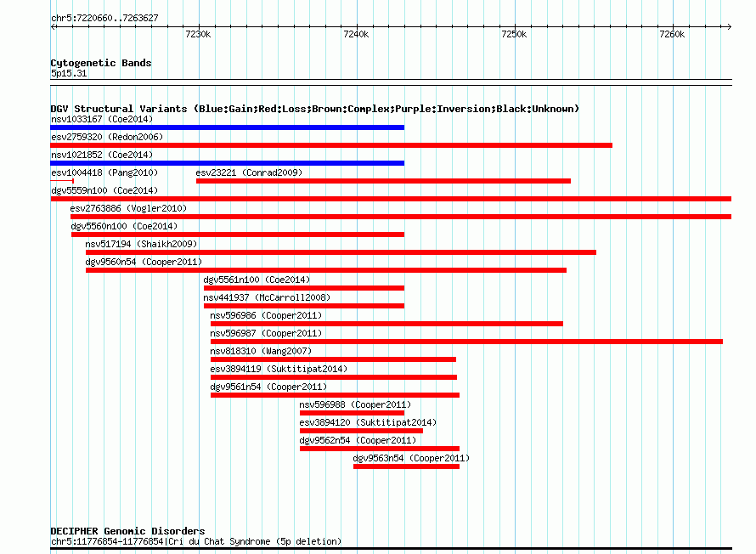The height and width of the screenshot is (554, 756).
Task: Select the dgv5560n100 (Coe2014) label
Action: [124, 226]
